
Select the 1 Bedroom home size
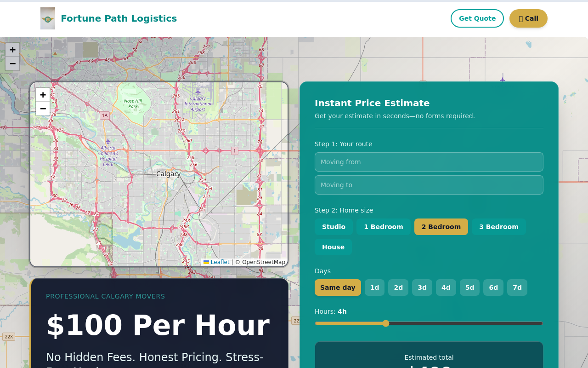(383, 226)
